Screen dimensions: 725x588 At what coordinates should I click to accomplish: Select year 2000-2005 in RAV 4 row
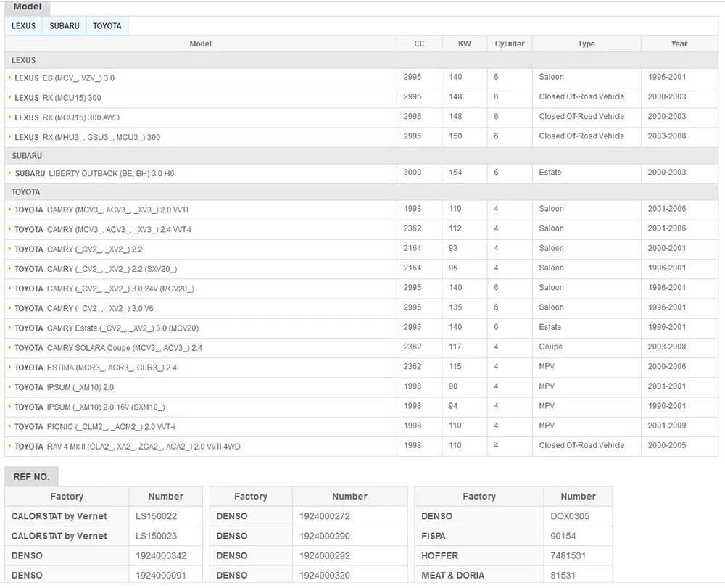667,446
